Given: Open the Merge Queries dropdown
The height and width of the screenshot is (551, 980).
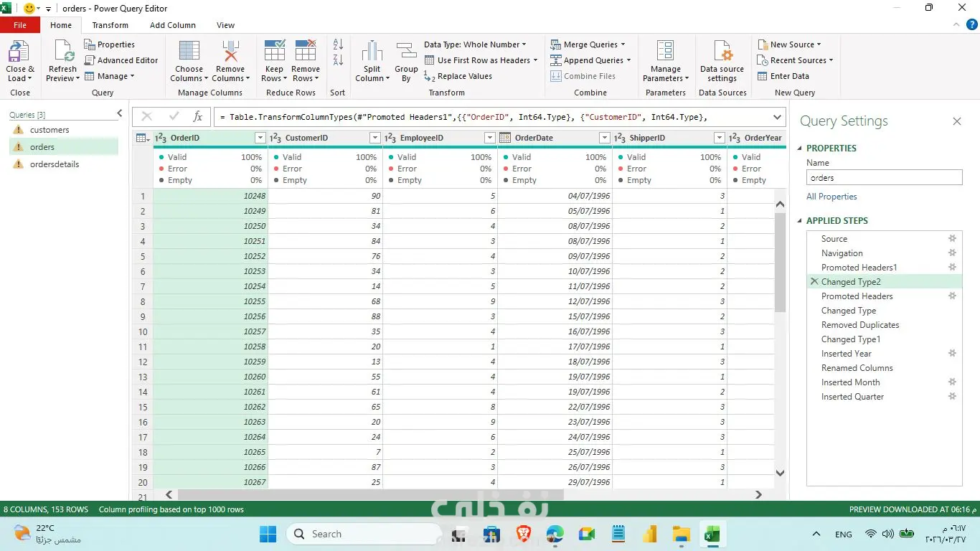Looking at the screenshot, I should (x=588, y=44).
